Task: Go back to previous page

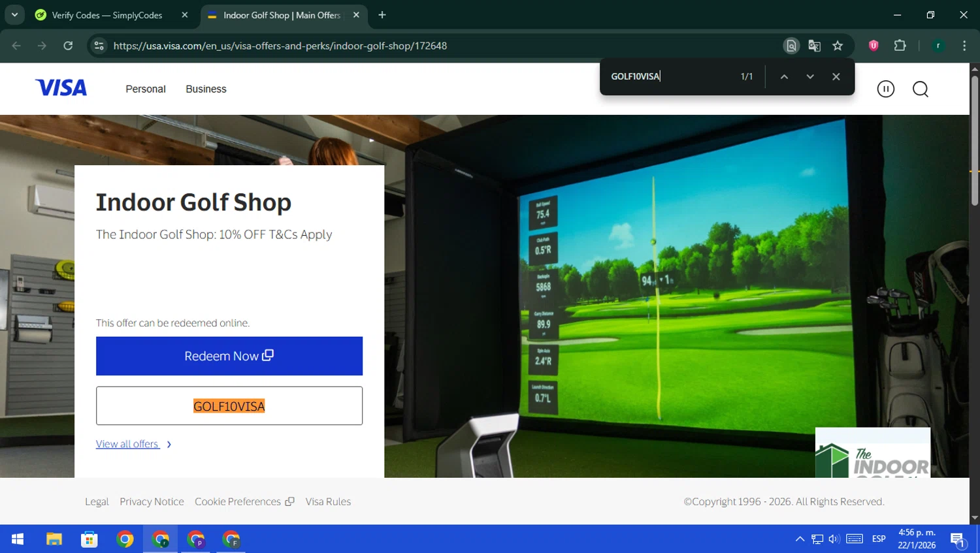Action: (x=16, y=46)
